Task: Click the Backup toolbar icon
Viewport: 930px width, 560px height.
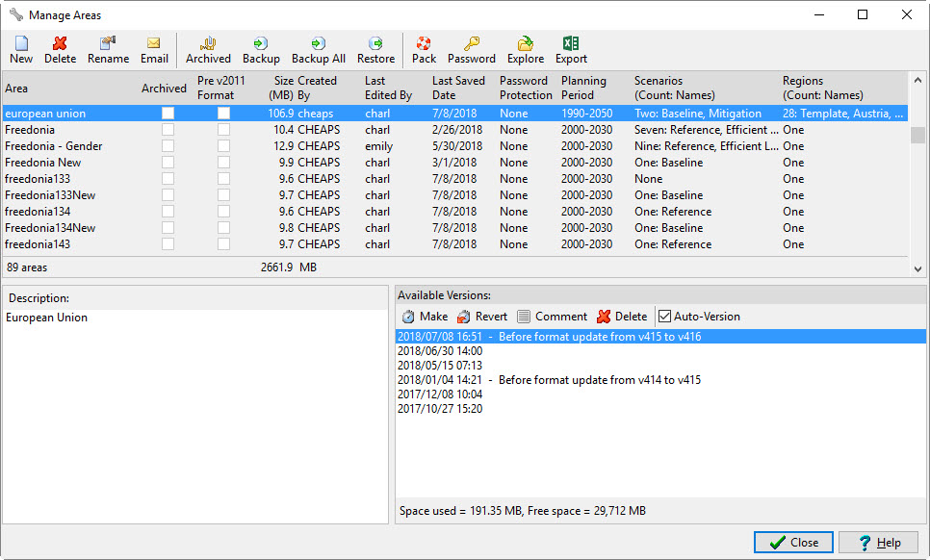Action: pos(261,43)
